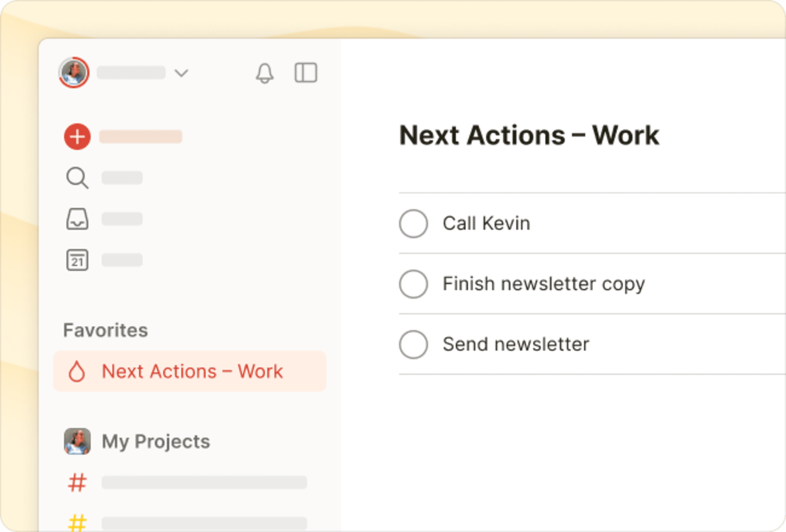Collapse the Favorites section

(x=105, y=330)
